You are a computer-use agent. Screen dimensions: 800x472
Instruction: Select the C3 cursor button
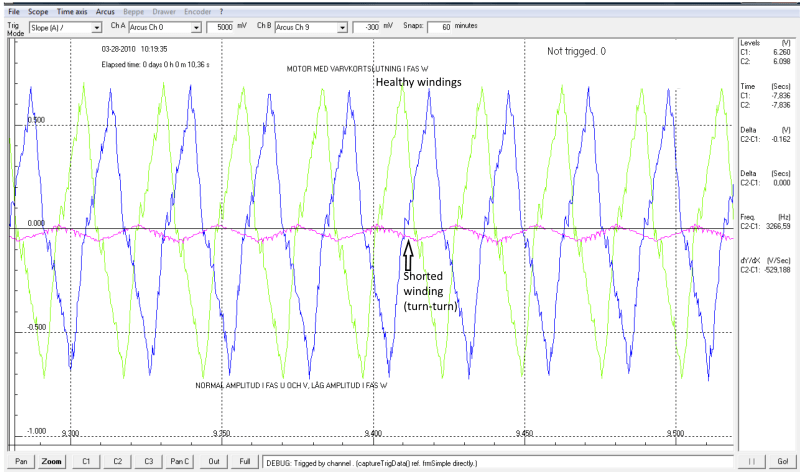[x=148, y=461]
